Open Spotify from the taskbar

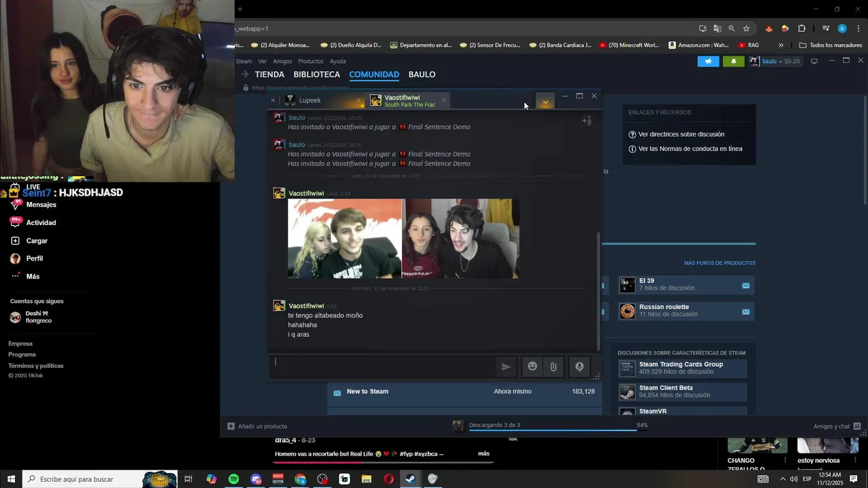(x=233, y=479)
